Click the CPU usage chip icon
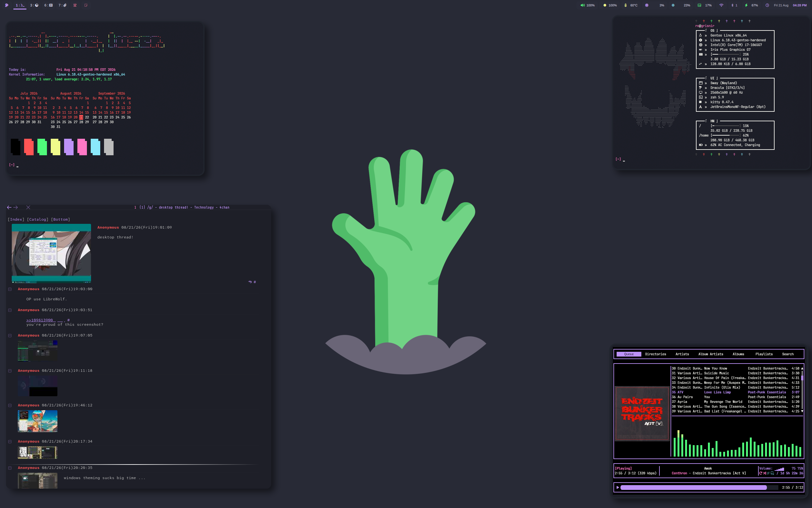This screenshot has height=508, width=812. 646,5
